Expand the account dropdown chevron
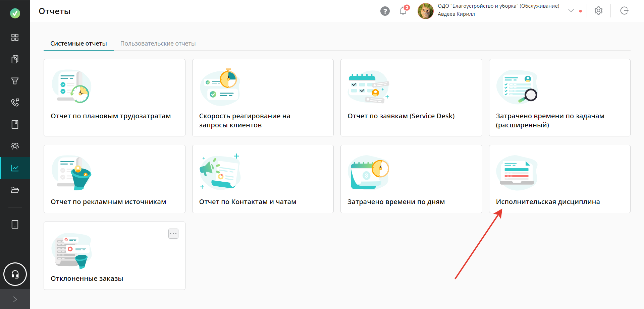Screen dimensions: 644x309 (571, 11)
